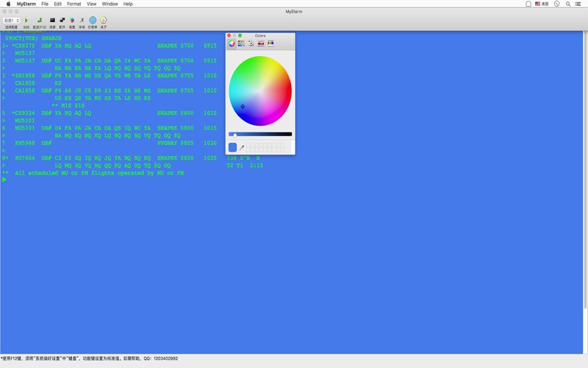Click the 清屏 clear screen icon
This screenshot has height=368, width=588.
click(52, 21)
